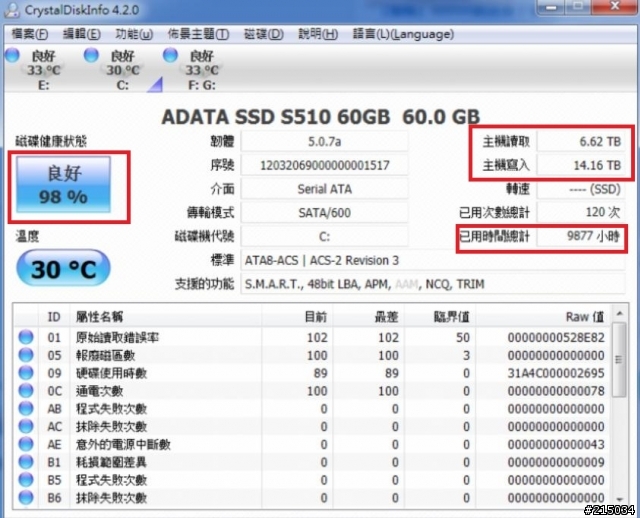640x518 pixels.
Task: Click status orb of attribute 01
Action: pyautogui.click(x=26, y=337)
